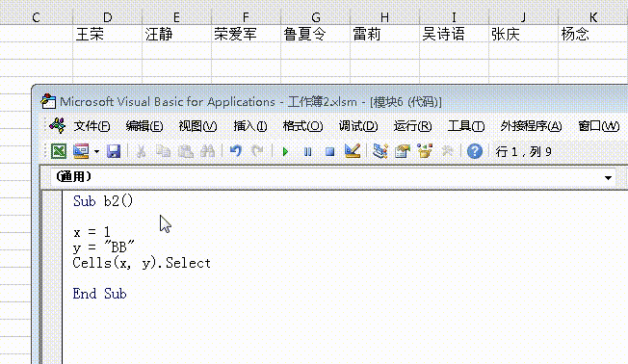The height and width of the screenshot is (364, 628).
Task: Select Excel column D header
Action: point(107,17)
